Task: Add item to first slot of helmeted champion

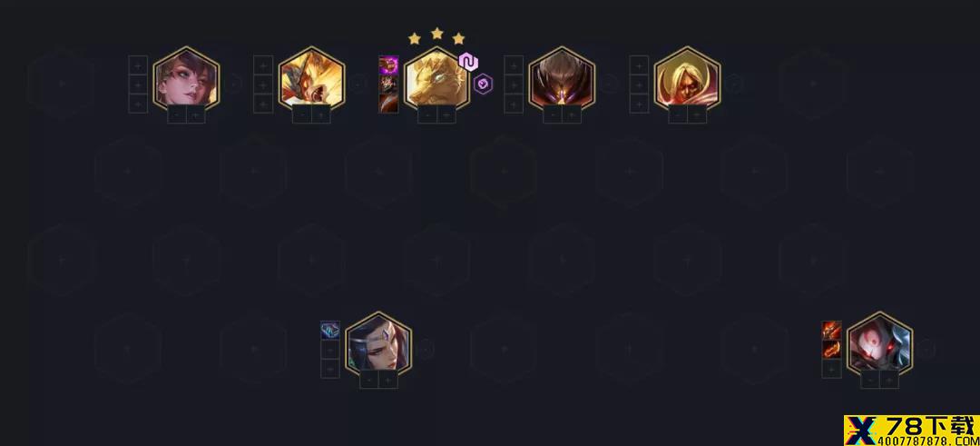Action: point(514,65)
